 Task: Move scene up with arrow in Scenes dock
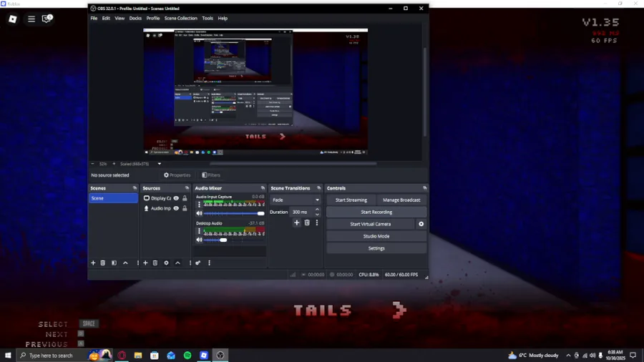(x=126, y=263)
